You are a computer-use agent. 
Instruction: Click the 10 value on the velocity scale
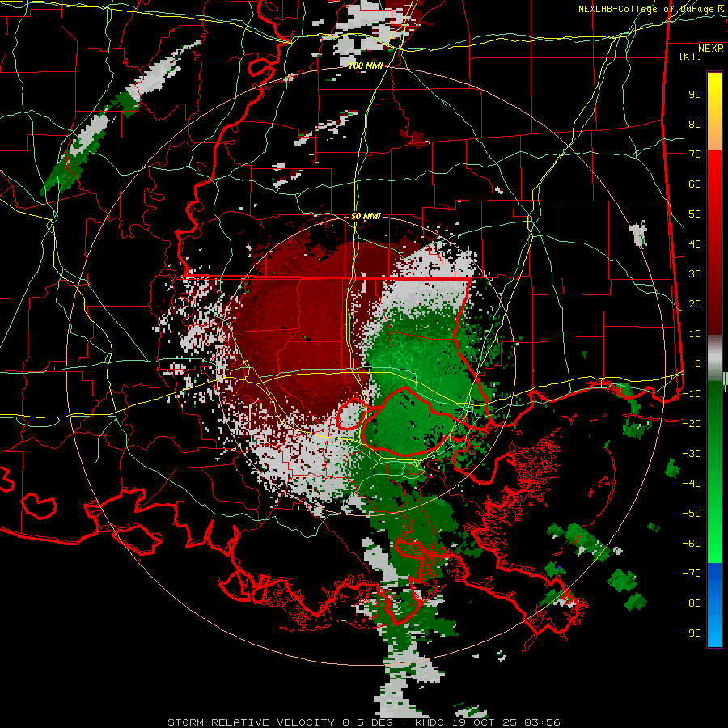pos(695,334)
